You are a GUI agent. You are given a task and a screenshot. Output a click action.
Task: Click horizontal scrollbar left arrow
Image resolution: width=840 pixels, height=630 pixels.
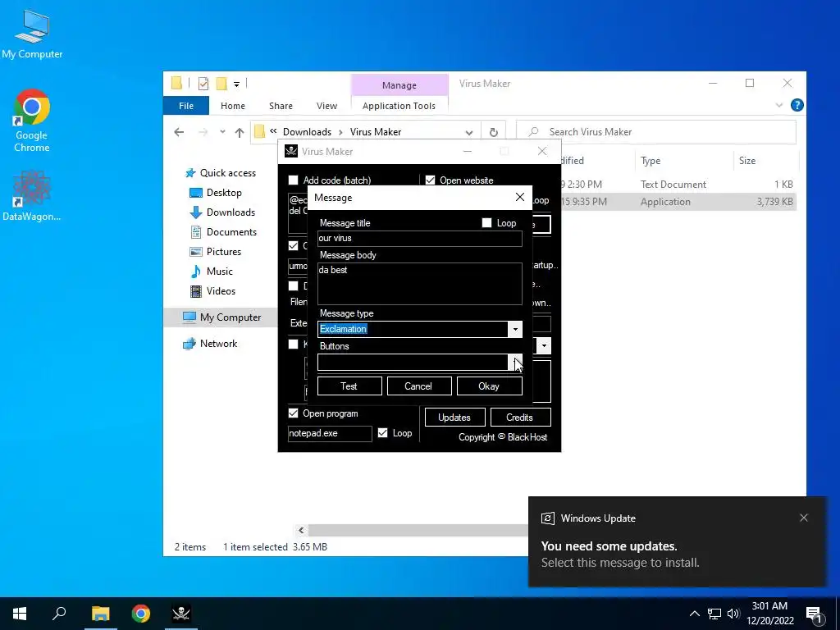point(301,531)
